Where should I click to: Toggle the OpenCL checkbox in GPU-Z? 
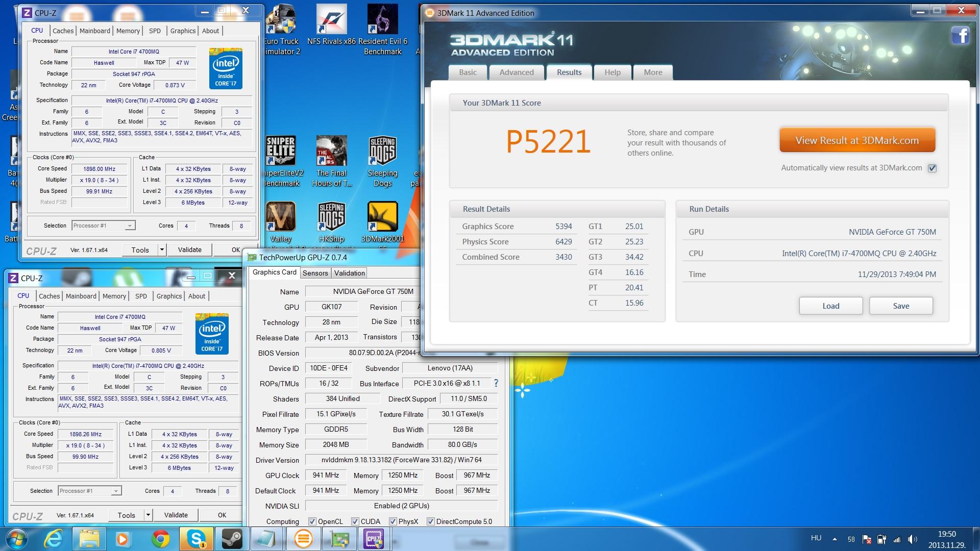tap(312, 521)
